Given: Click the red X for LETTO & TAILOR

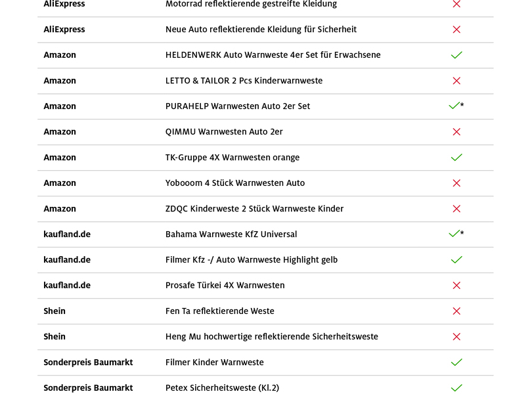Looking at the screenshot, I should [456, 81].
